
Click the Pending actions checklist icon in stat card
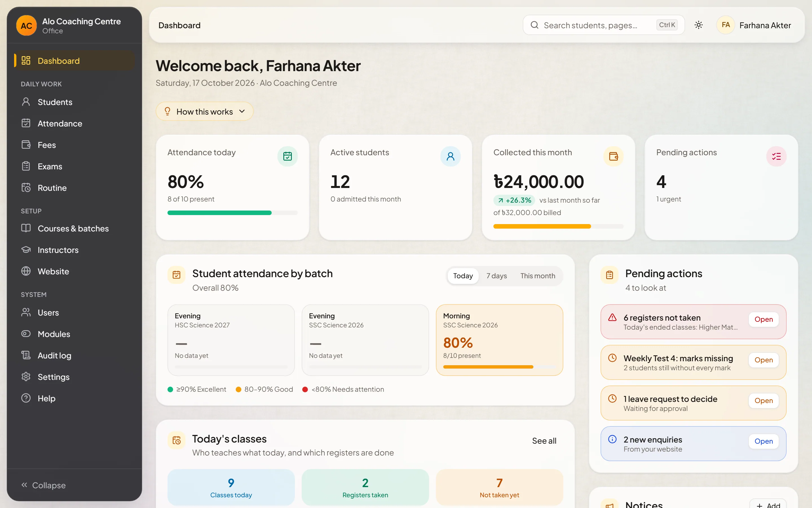tap(776, 156)
